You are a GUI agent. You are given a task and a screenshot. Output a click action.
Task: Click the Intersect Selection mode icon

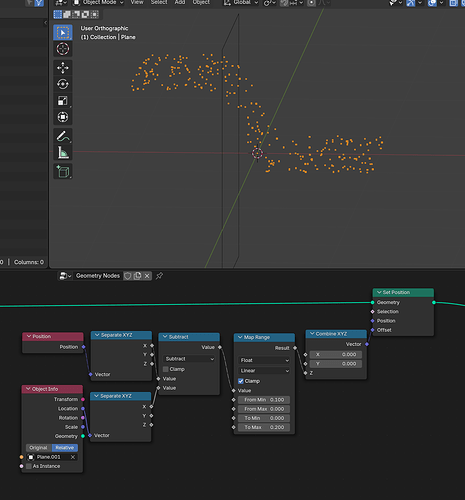click(95, 14)
